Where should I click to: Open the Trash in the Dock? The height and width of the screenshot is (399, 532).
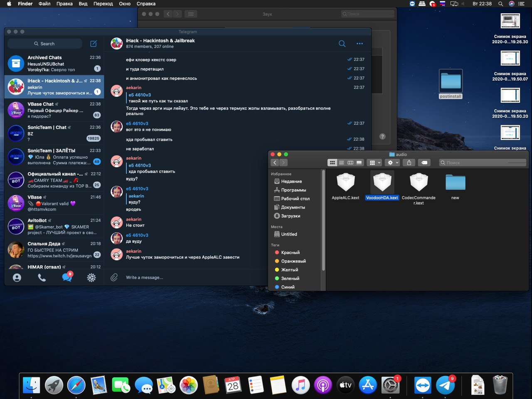(500, 385)
